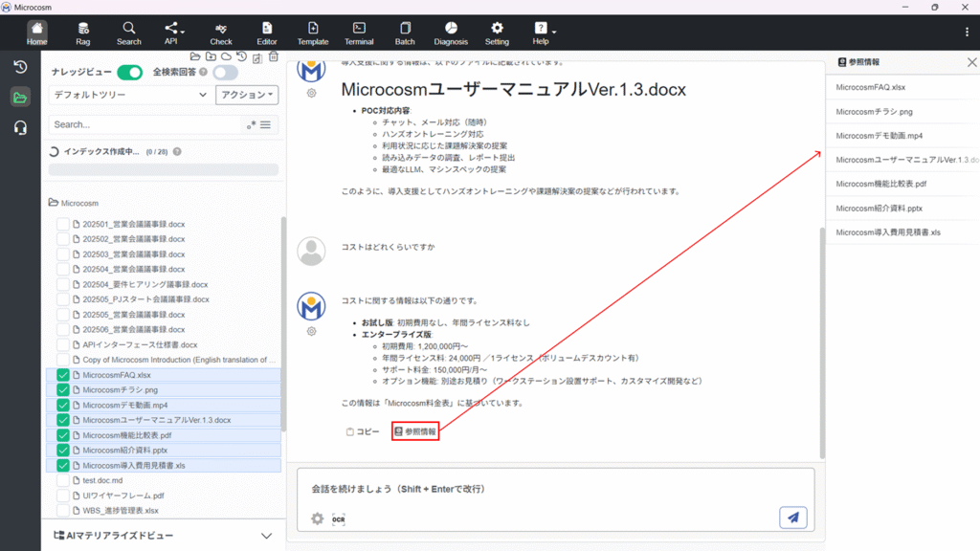980x551 pixels.
Task: Open the Rag tool in top toolbar
Action: click(83, 33)
